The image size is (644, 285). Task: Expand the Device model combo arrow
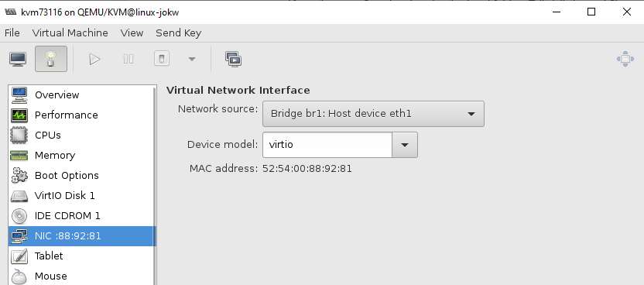coord(405,145)
